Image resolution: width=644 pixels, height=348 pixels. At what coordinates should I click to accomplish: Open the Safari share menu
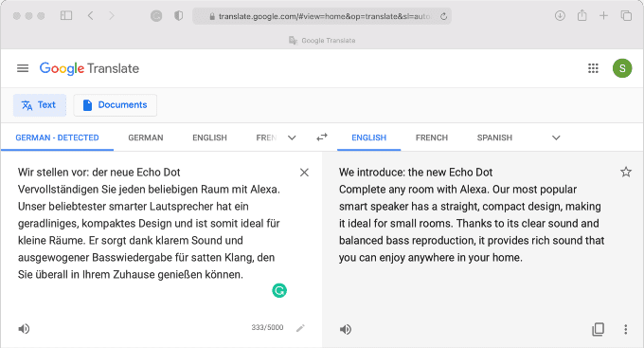click(x=582, y=15)
